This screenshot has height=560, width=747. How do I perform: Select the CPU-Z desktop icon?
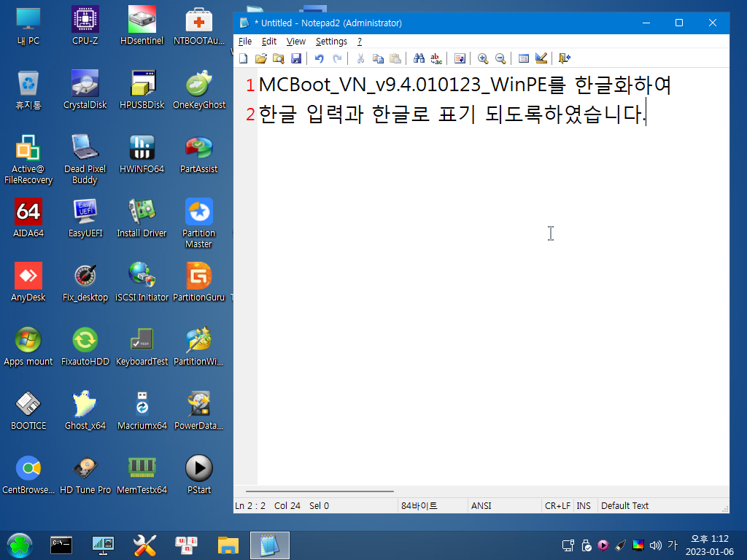point(85,26)
